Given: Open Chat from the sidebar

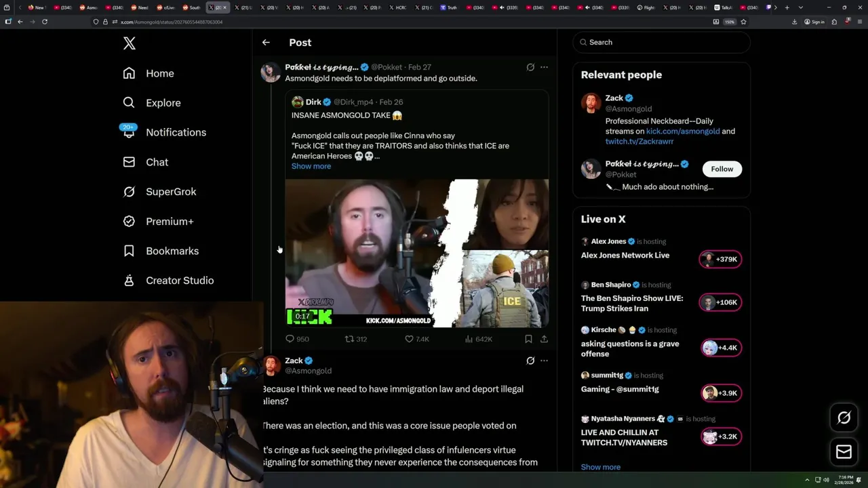Looking at the screenshot, I should point(145,162).
